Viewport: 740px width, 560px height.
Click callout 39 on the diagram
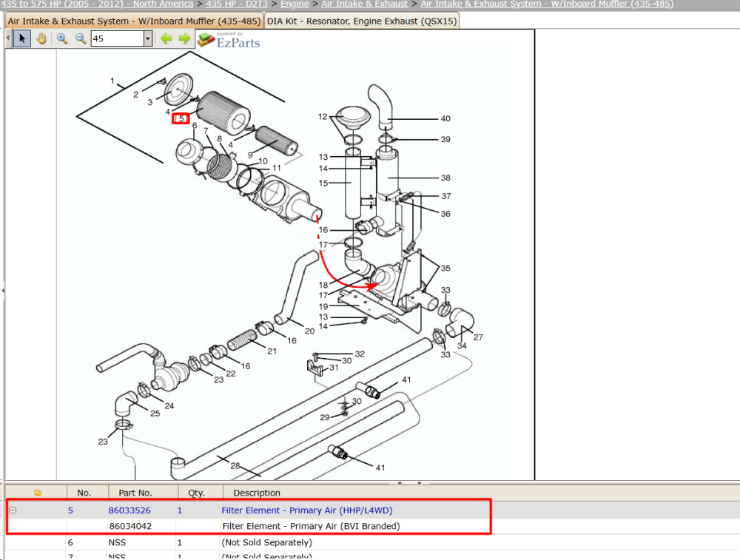[445, 139]
